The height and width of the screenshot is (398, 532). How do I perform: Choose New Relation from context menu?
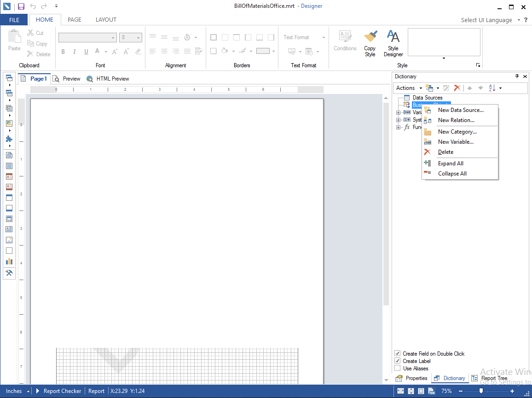[460, 120]
